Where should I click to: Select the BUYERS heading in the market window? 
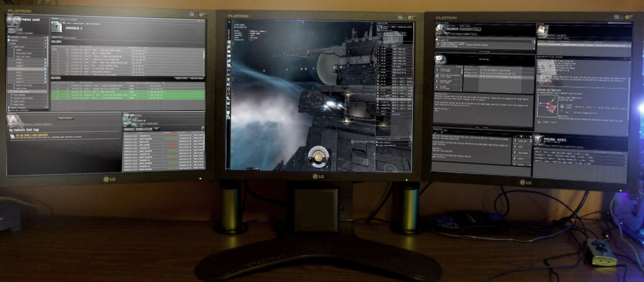56,77
